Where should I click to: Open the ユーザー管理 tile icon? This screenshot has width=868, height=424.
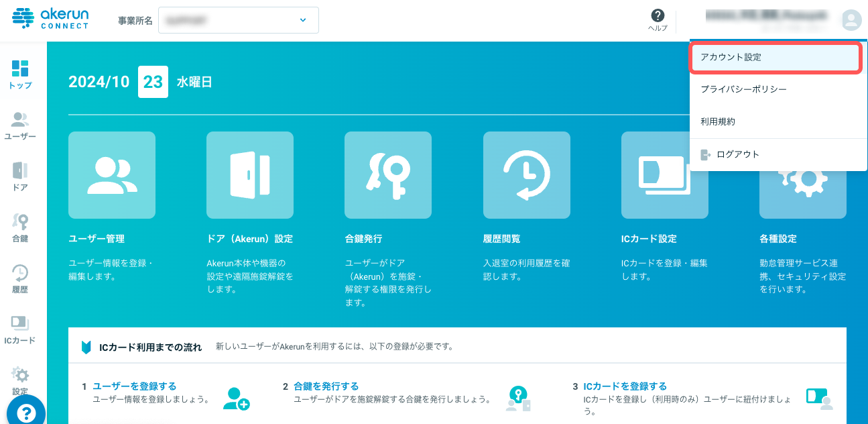tap(112, 175)
